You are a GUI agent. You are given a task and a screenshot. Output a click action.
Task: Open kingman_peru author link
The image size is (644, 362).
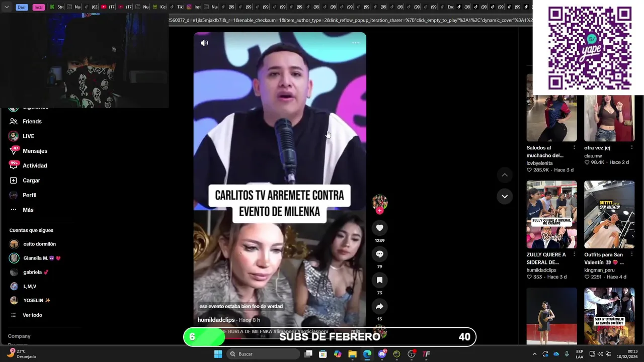(x=598, y=270)
